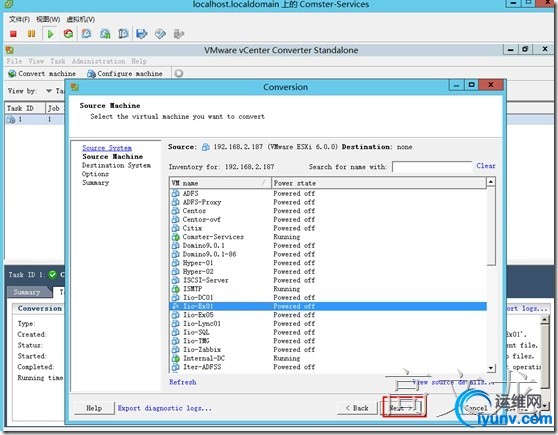Click the take snapshot toolbar icon

click(86, 34)
